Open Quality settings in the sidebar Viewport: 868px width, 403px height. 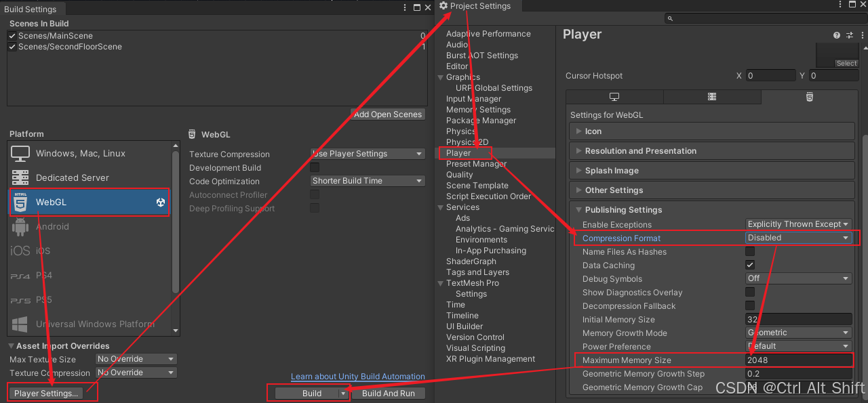tap(460, 175)
